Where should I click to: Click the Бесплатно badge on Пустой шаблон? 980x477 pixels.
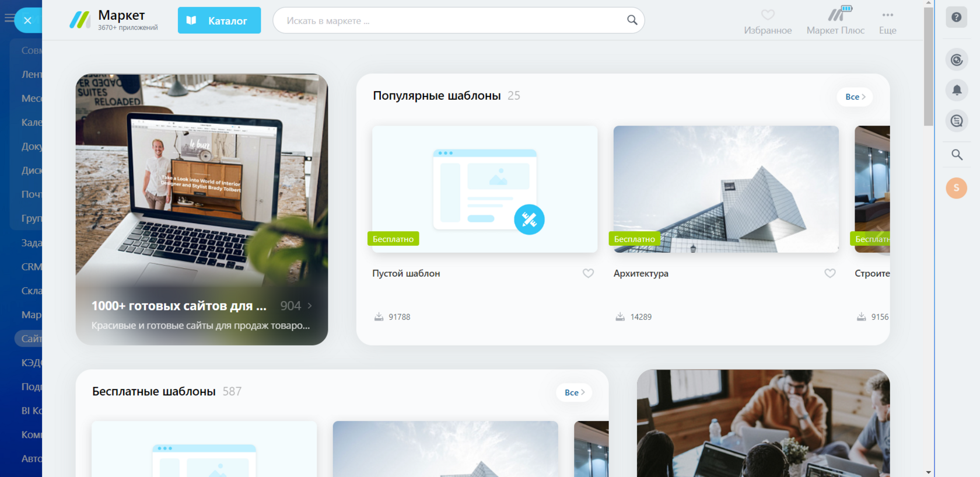click(393, 239)
